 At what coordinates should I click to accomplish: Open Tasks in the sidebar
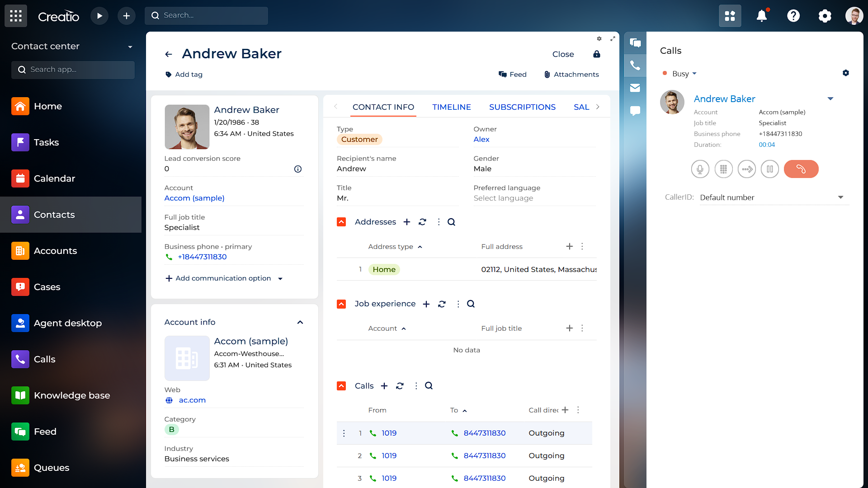pos(71,142)
